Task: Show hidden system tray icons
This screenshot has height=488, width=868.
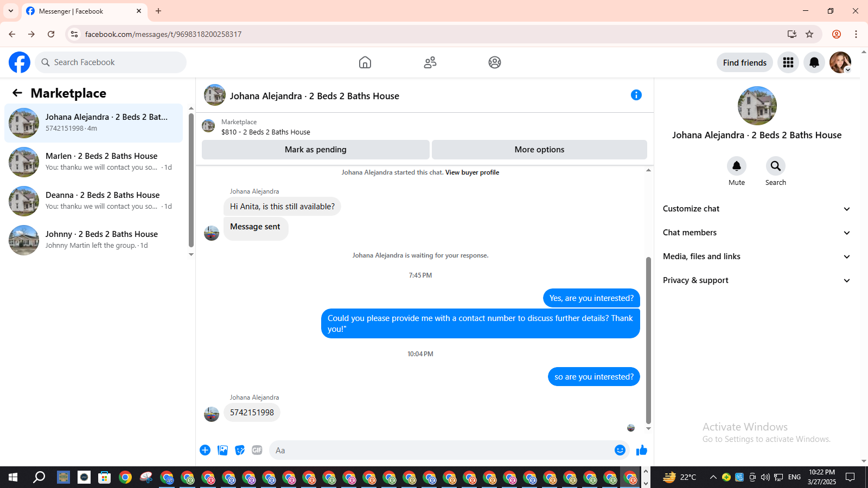Action: (x=713, y=477)
